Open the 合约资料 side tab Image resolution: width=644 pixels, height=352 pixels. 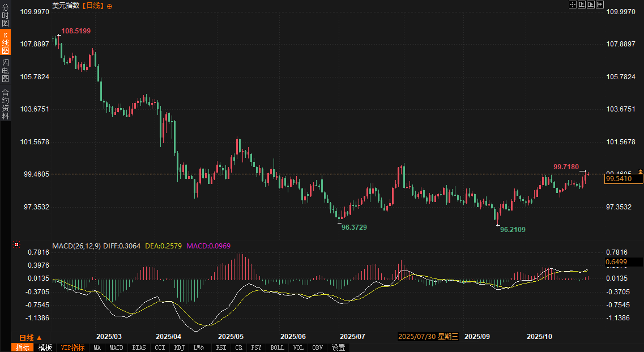[x=5, y=104]
